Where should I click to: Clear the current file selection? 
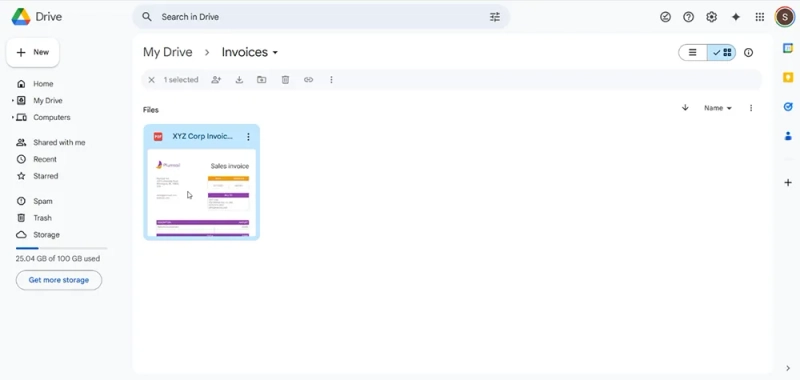pyautogui.click(x=152, y=80)
